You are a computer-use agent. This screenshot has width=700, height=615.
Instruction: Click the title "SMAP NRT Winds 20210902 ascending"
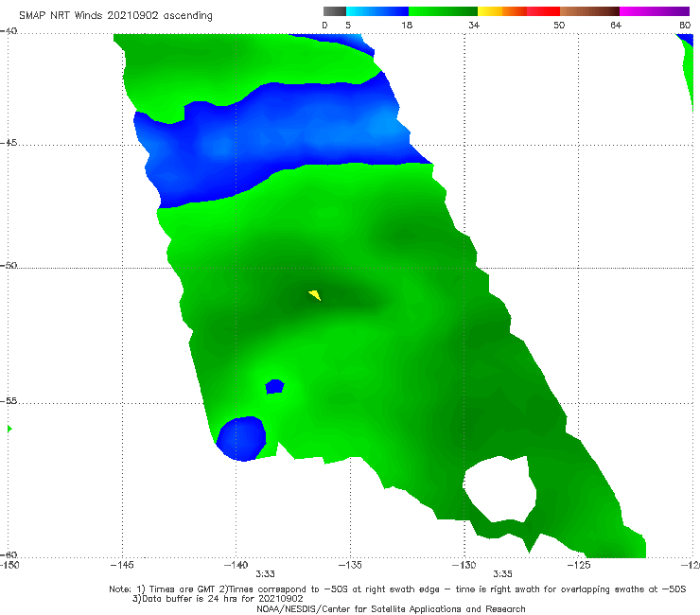click(x=115, y=15)
